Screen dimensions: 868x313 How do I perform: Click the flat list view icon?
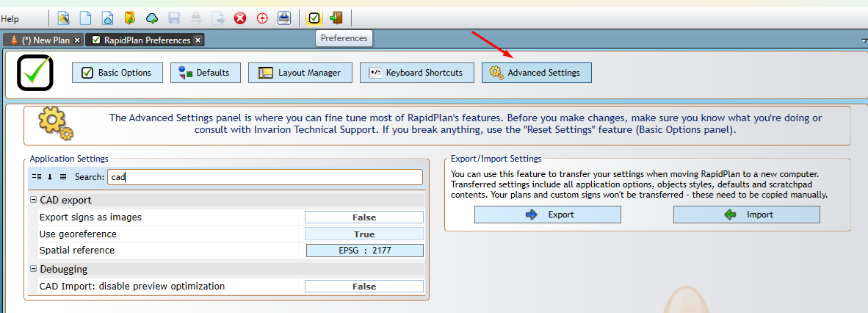click(x=63, y=177)
